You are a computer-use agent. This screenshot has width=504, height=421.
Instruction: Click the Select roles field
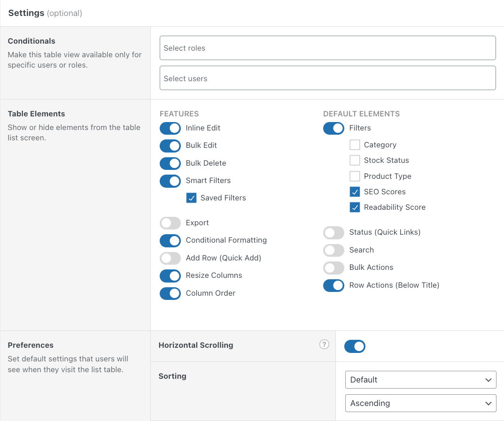[x=327, y=47]
